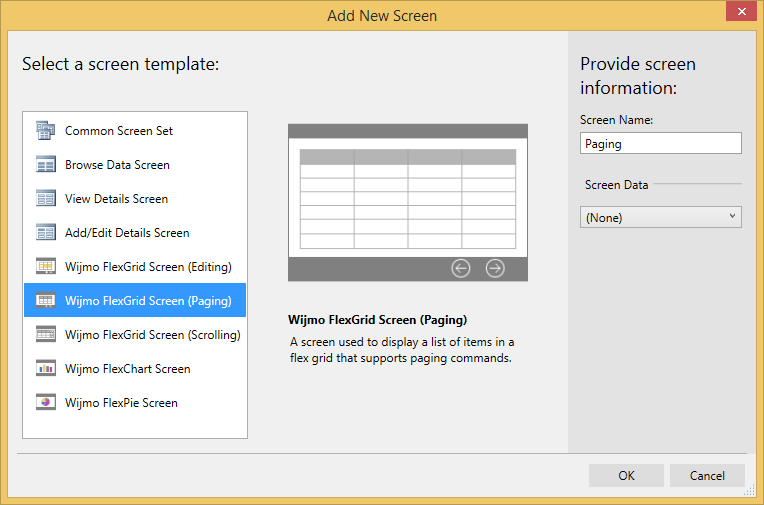Click the template preview thumbnail
The width and height of the screenshot is (764, 505).
point(408,202)
